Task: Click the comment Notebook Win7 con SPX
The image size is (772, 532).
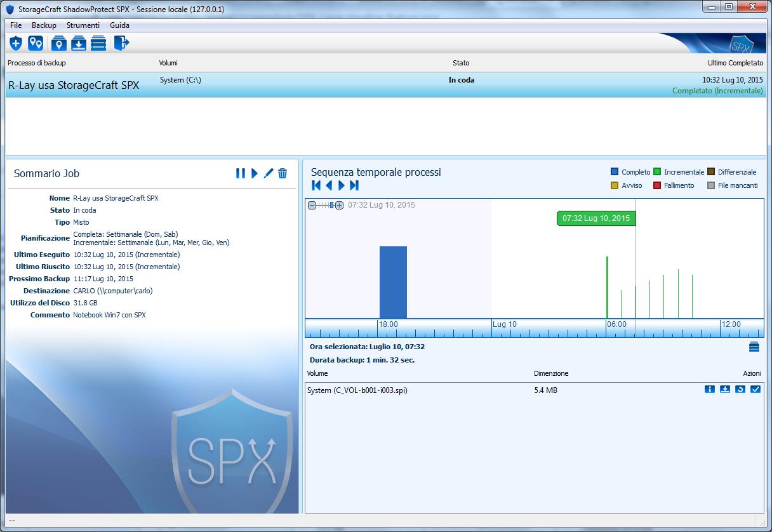Action: point(109,315)
